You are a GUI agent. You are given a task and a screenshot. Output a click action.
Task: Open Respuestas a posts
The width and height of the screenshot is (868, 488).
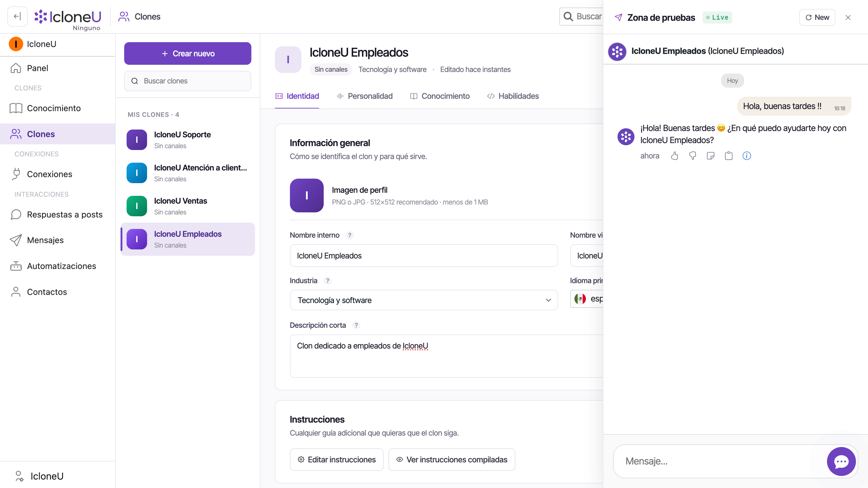click(x=58, y=214)
